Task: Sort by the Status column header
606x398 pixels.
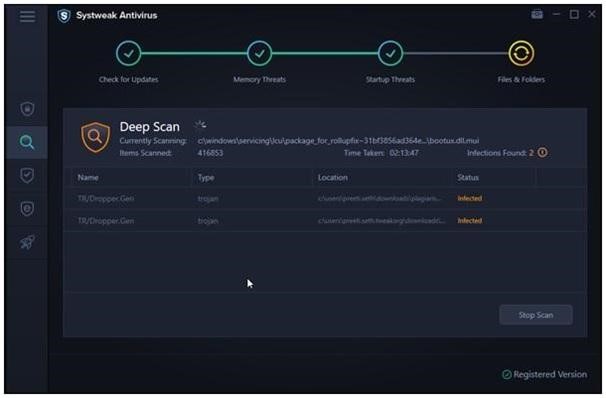Action: click(468, 178)
